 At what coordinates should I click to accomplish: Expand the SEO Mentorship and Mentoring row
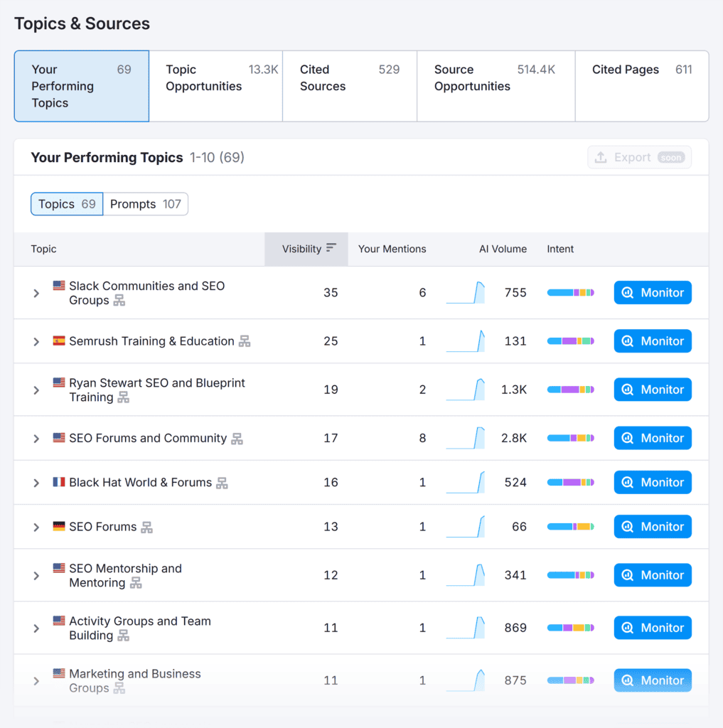tap(36, 575)
